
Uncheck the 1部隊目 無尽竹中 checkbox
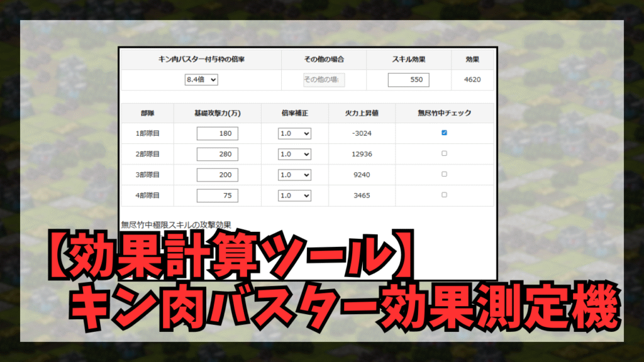pyautogui.click(x=444, y=133)
